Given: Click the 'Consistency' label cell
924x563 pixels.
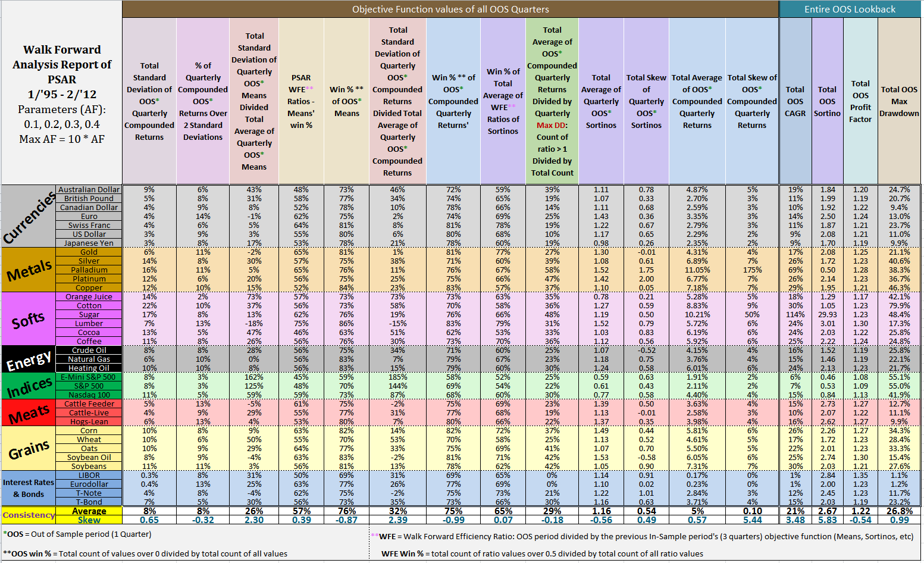Looking at the screenshot, I should click(x=29, y=515).
